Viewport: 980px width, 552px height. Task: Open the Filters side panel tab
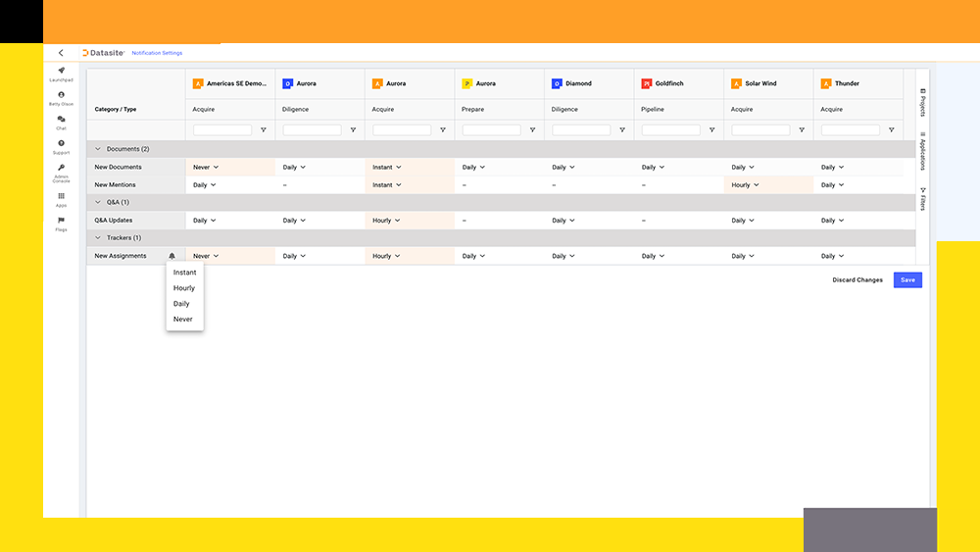coord(923,199)
